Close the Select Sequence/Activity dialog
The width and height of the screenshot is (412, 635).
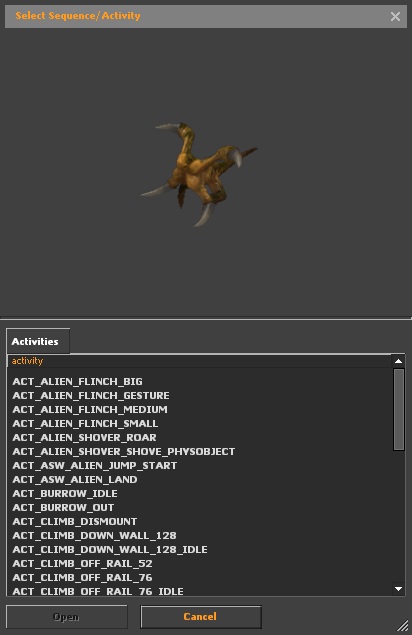tap(395, 16)
